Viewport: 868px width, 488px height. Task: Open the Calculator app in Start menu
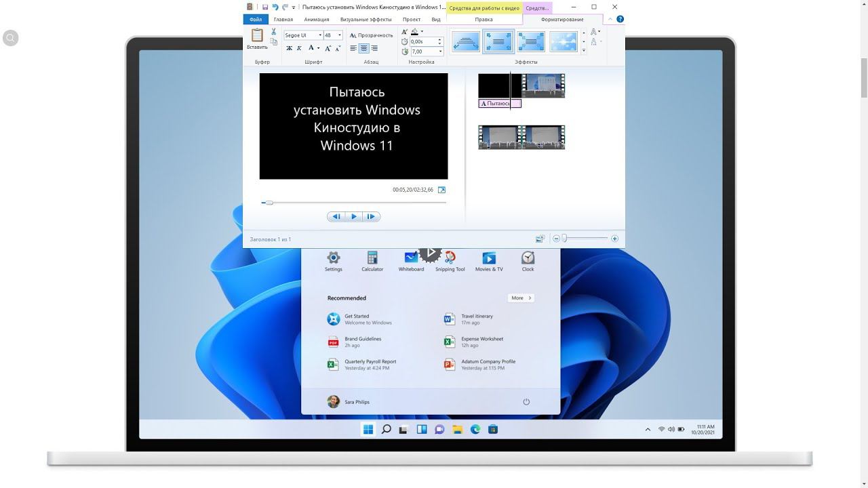(372, 261)
